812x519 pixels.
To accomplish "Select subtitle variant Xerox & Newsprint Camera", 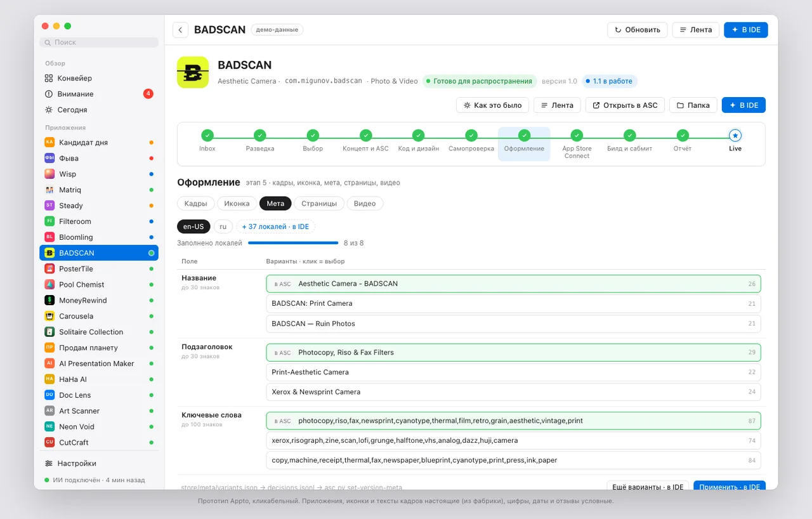I will 513,392.
